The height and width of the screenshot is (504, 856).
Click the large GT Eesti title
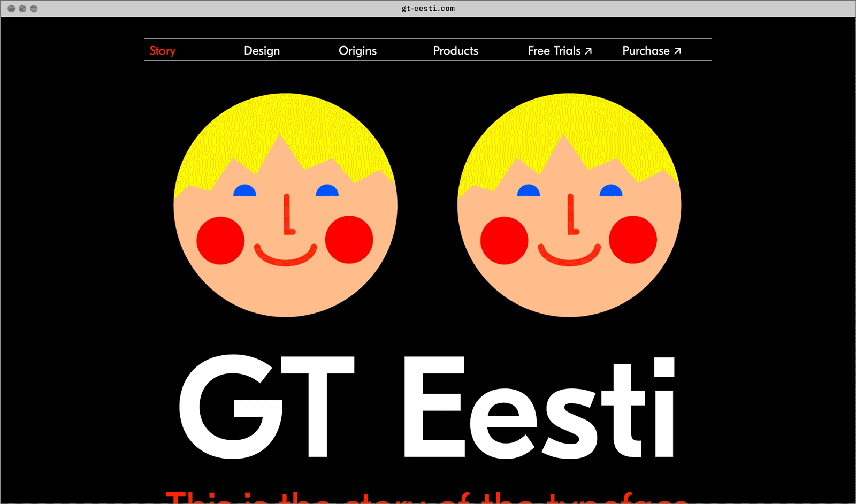tap(427, 407)
